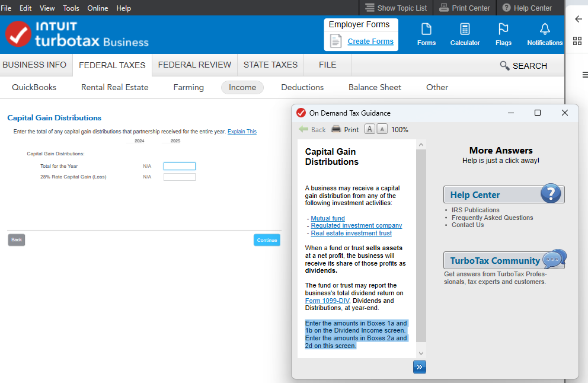This screenshot has width=588, height=383.
Task: Click the Mutual fund link
Action: (328, 218)
